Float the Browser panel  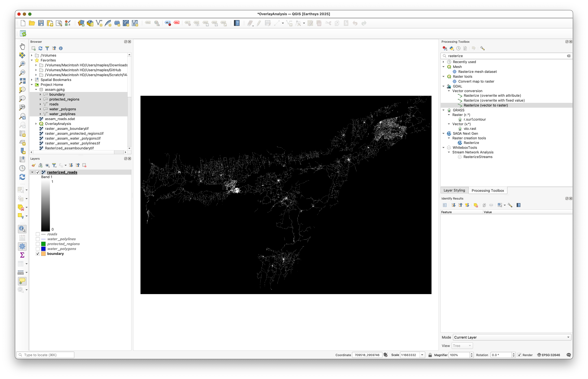pyautogui.click(x=125, y=42)
